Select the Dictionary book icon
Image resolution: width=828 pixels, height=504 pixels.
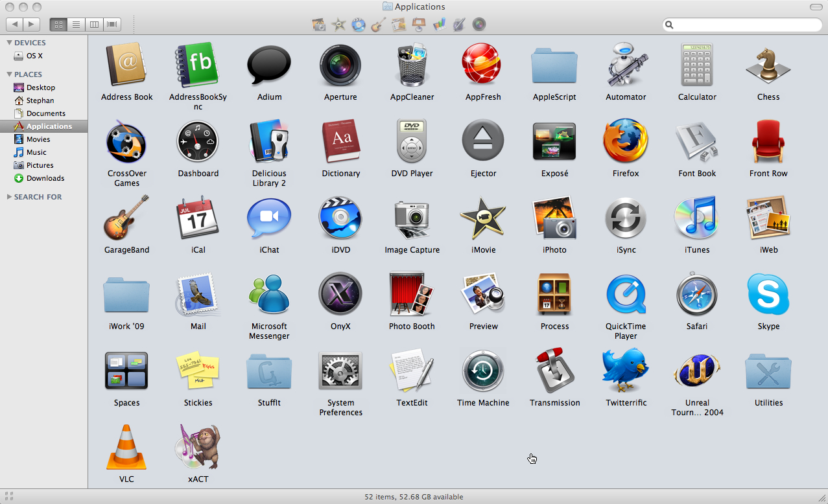(x=340, y=141)
